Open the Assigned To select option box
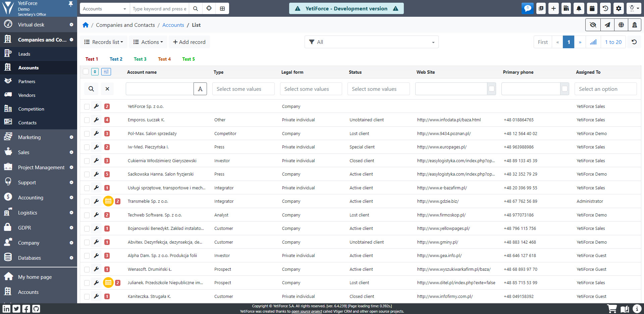 [x=605, y=89]
